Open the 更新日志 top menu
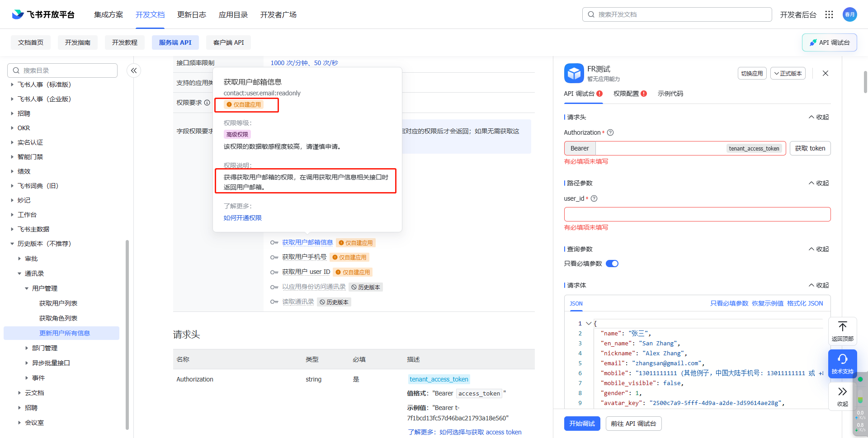The image size is (868, 438). (192, 14)
